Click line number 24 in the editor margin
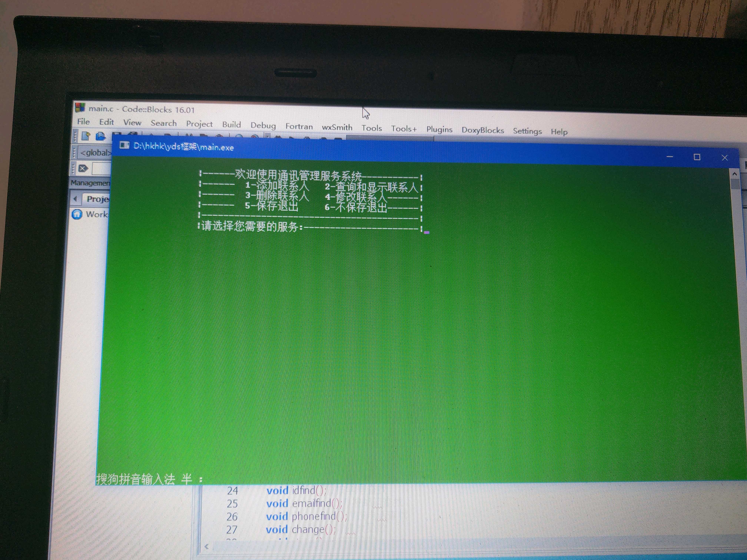The image size is (747, 560). (x=232, y=491)
